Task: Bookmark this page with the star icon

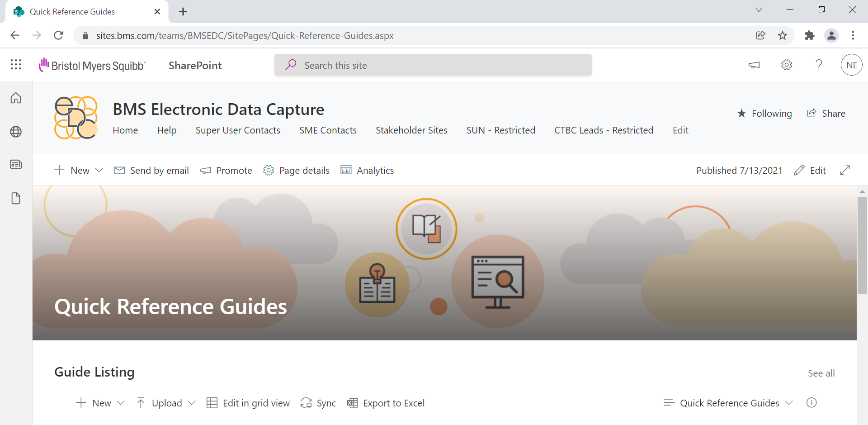Action: point(783,35)
